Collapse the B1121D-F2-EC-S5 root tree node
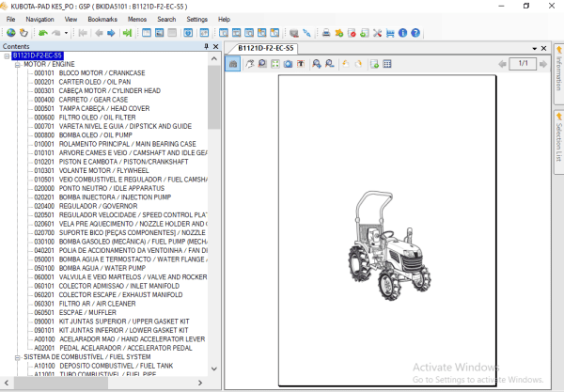Viewport: 564px width, 392px height. point(7,55)
